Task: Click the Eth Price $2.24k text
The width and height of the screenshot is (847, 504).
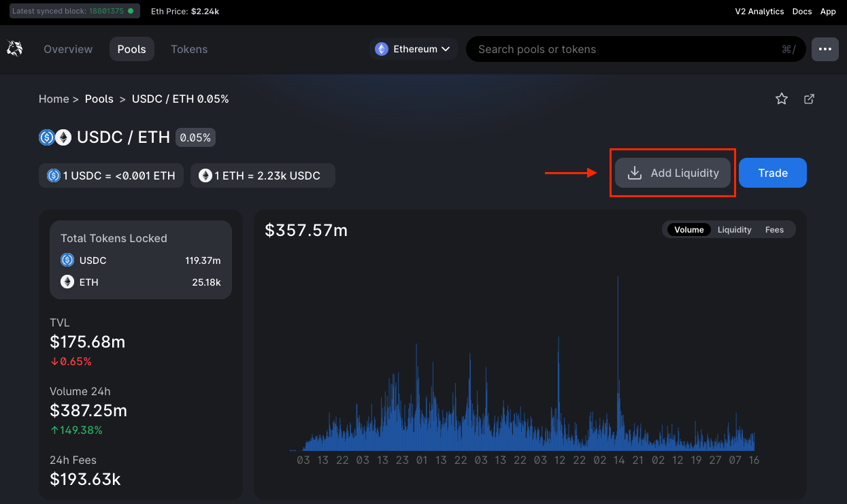Action: (x=185, y=12)
